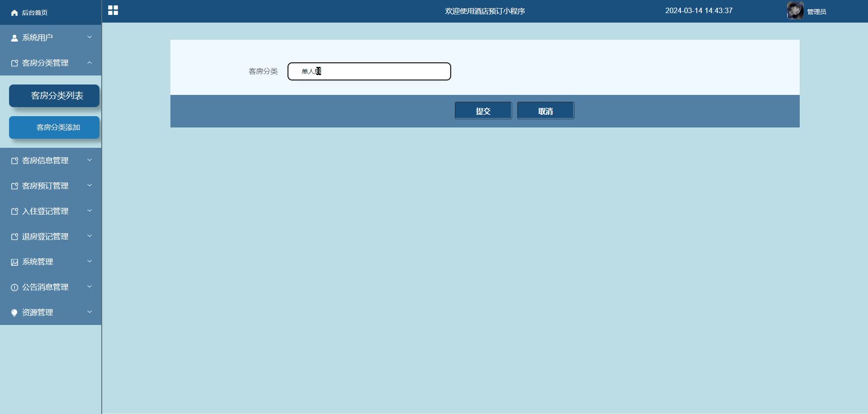
Task: Toggle the grid menu icon in header
Action: [113, 10]
